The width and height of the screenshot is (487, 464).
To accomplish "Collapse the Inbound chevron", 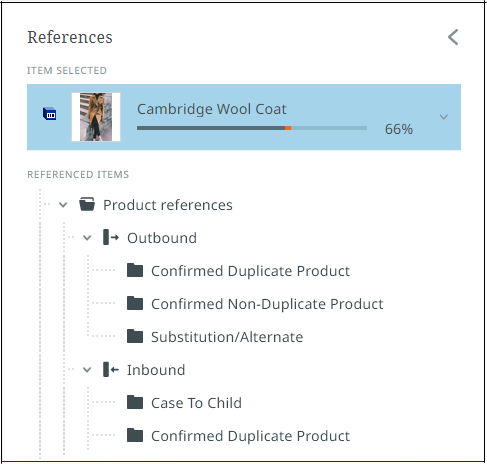I will pyautogui.click(x=87, y=370).
